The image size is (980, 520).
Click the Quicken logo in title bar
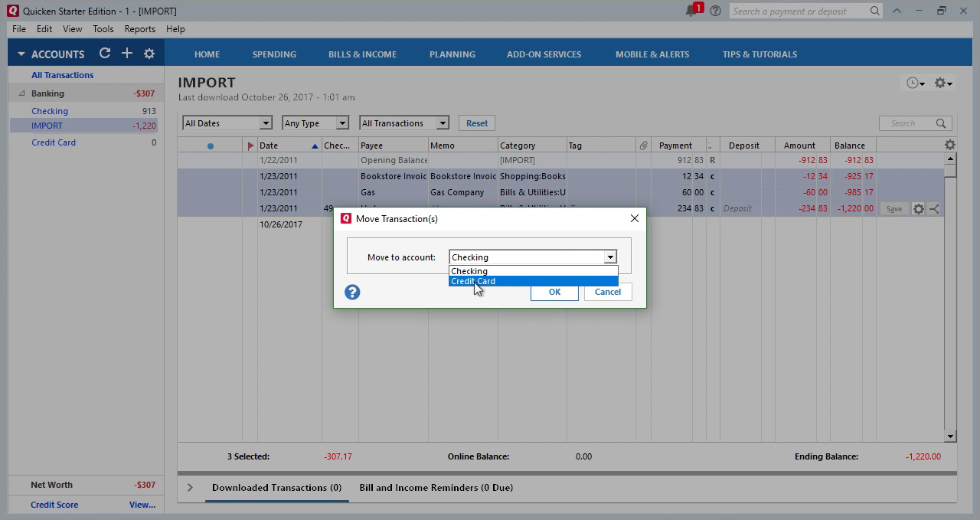12,11
